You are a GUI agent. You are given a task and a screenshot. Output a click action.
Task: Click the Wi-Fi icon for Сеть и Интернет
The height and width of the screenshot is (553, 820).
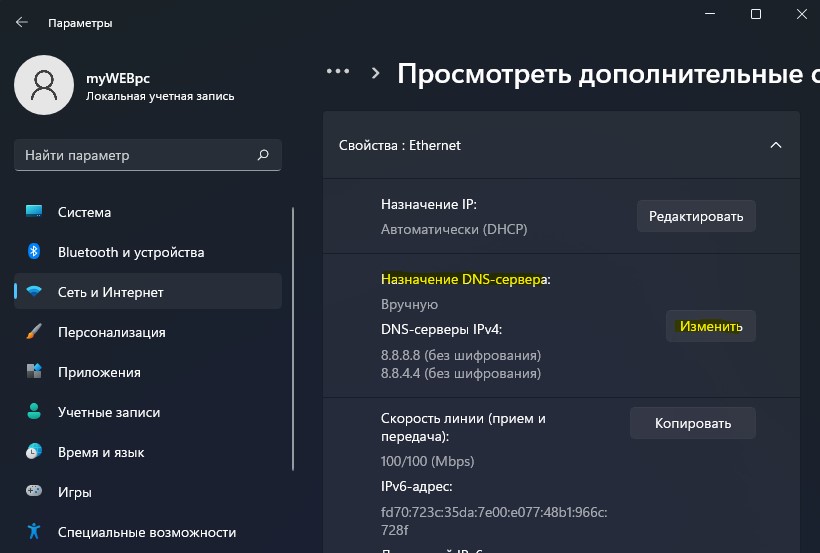(x=34, y=291)
